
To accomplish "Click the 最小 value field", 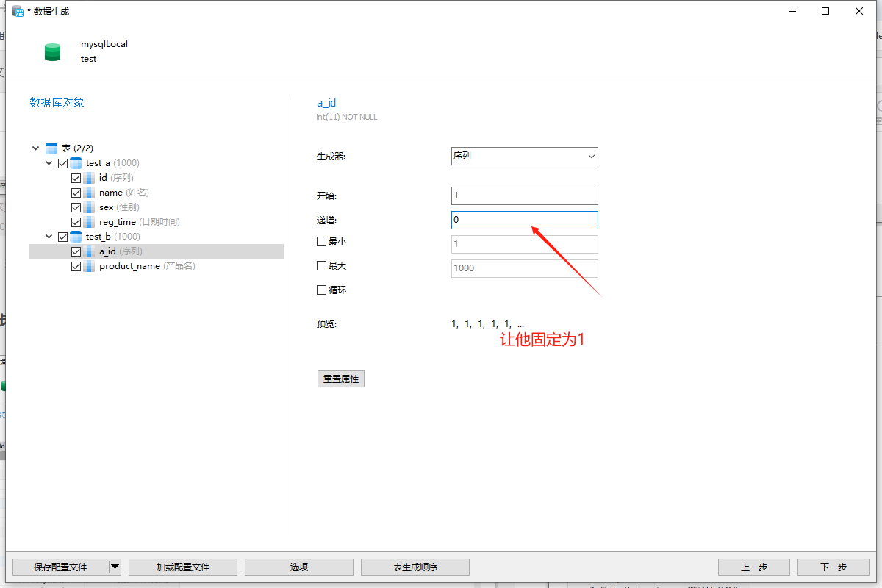I will pyautogui.click(x=524, y=244).
